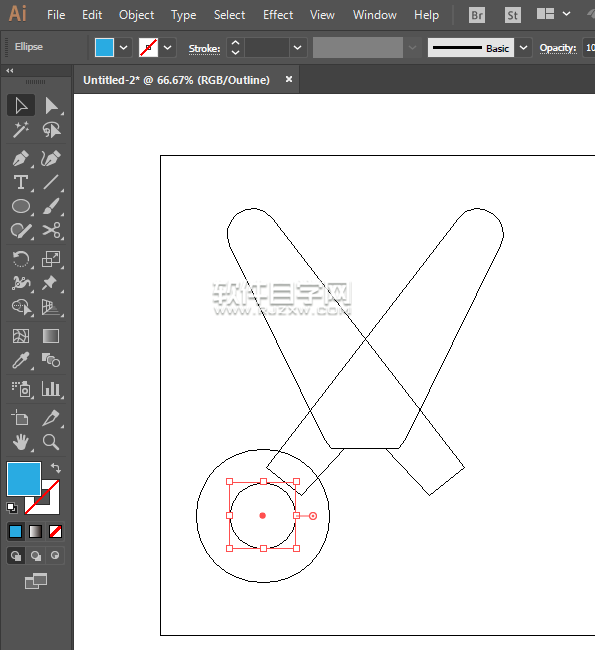The image size is (595, 650).
Task: Open the Object menu
Action: pyautogui.click(x=136, y=15)
